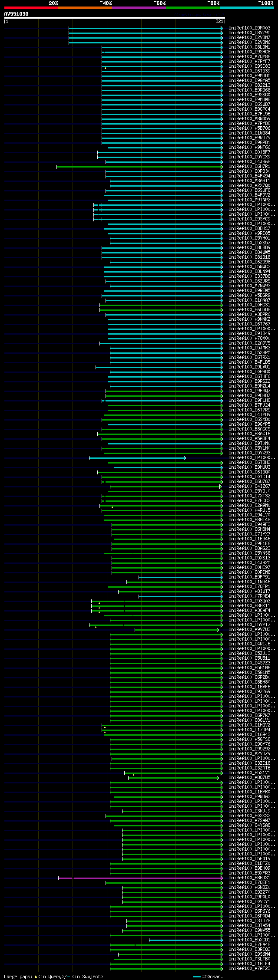Select hit UniRef100_C6T8H2
The image size is (278, 980).
click(x=249, y=463)
